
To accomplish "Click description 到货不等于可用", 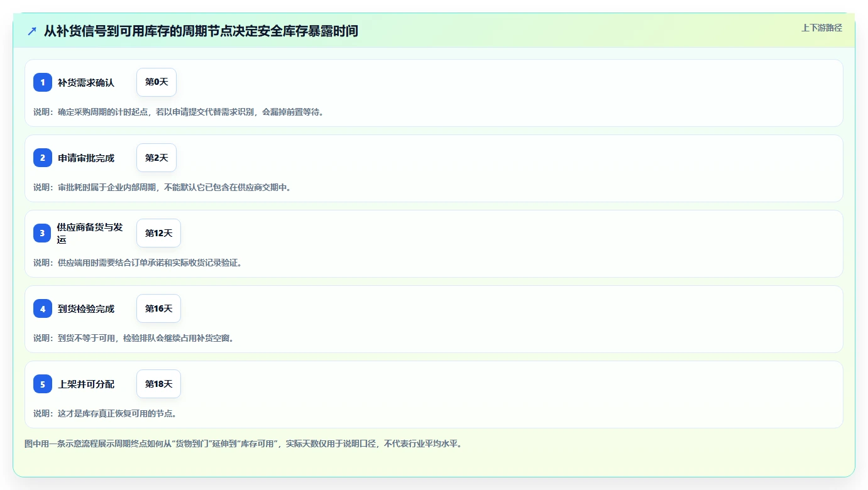I will pyautogui.click(x=134, y=338).
